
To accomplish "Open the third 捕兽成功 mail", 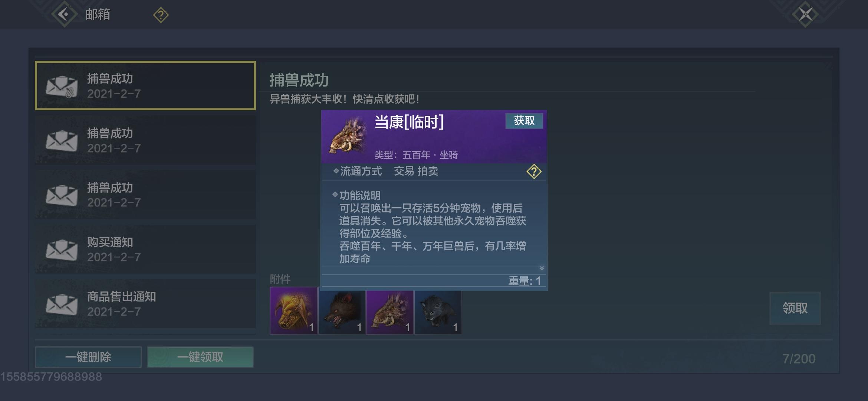I will [x=145, y=195].
